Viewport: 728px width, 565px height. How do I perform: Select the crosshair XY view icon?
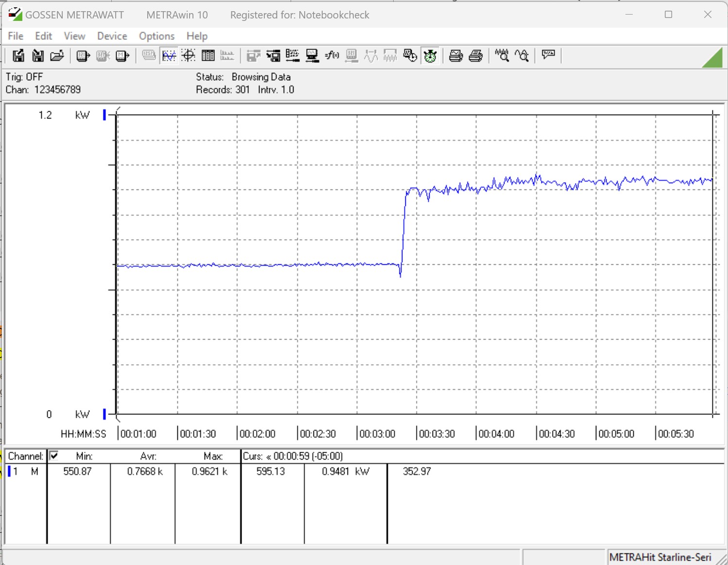pyautogui.click(x=189, y=56)
